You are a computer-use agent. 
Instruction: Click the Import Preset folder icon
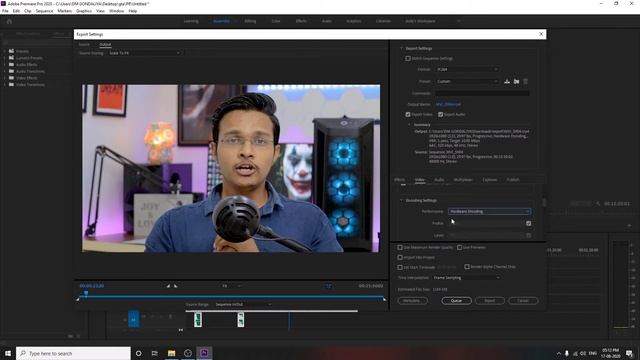coord(516,81)
